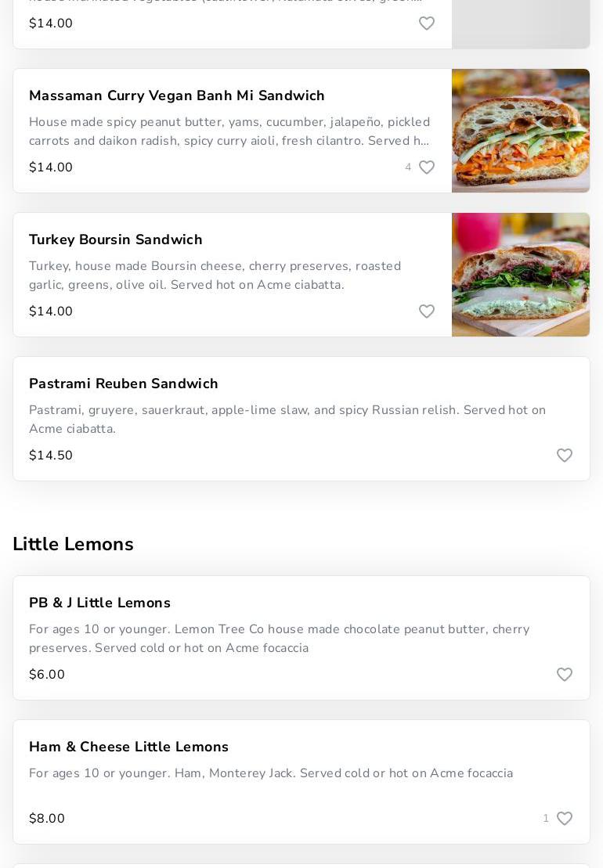Screen dimensions: 603x868
Task: Like the Turkey Boursin Sandwich heart
Action: tap(427, 312)
